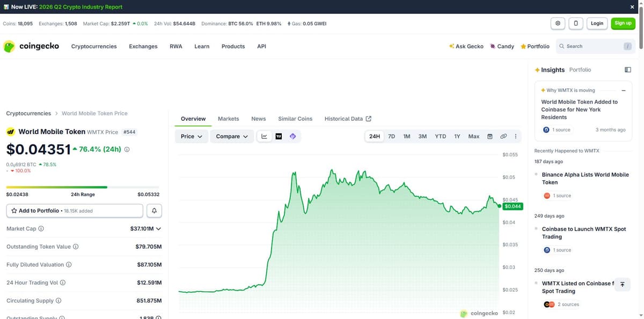Select the 3M chart range
Screen dimensions: 644x319
(x=423, y=136)
